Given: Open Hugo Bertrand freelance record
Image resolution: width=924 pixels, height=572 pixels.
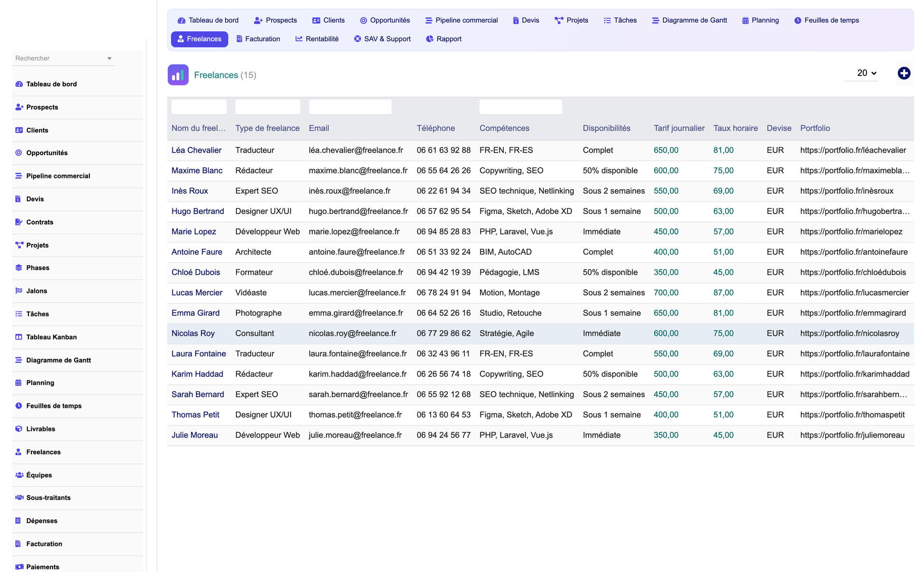Looking at the screenshot, I should click(x=198, y=211).
